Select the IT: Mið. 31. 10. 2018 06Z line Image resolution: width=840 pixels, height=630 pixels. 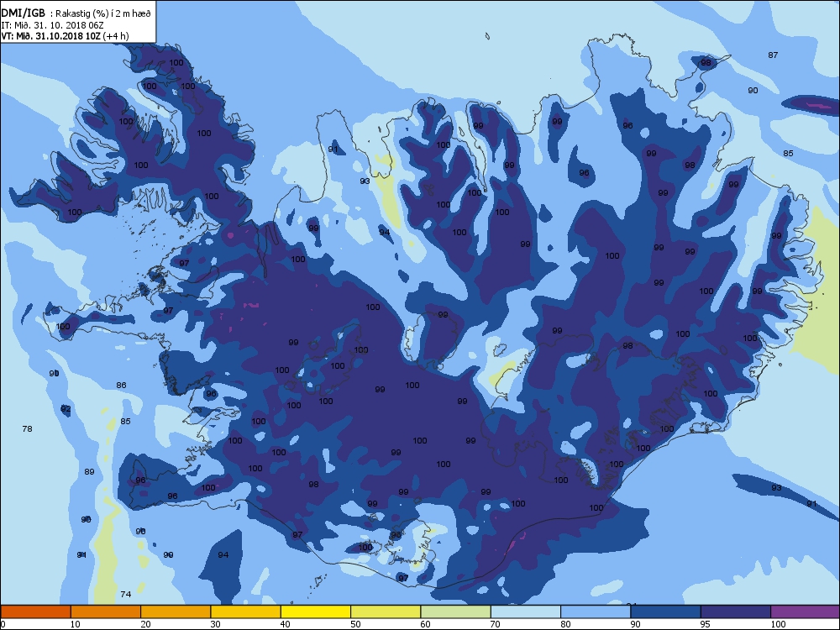click(x=52, y=25)
